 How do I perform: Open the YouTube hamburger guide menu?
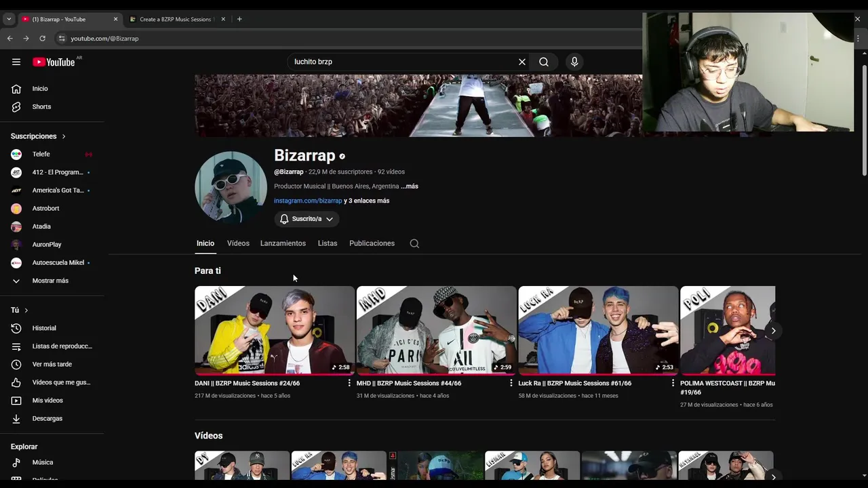16,62
